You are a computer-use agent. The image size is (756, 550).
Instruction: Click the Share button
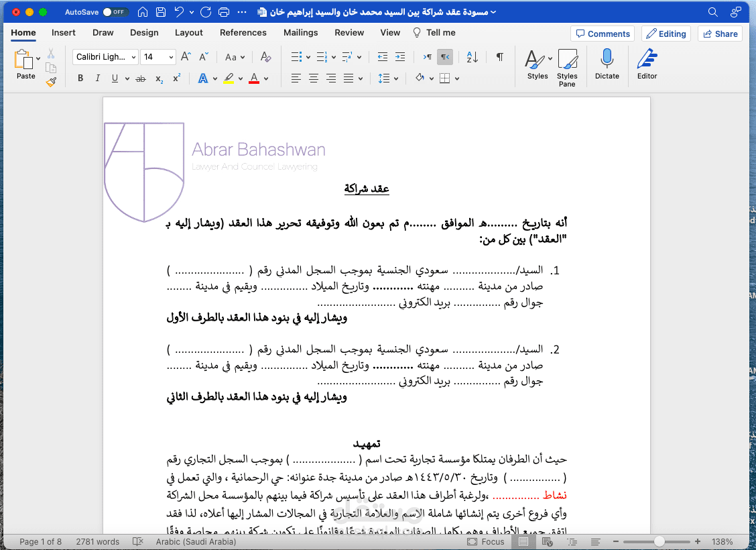click(720, 34)
